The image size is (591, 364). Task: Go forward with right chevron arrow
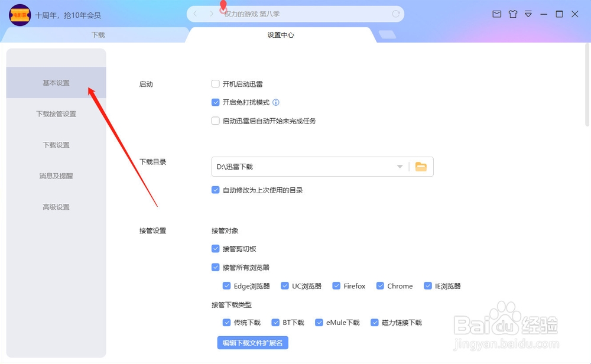(212, 14)
